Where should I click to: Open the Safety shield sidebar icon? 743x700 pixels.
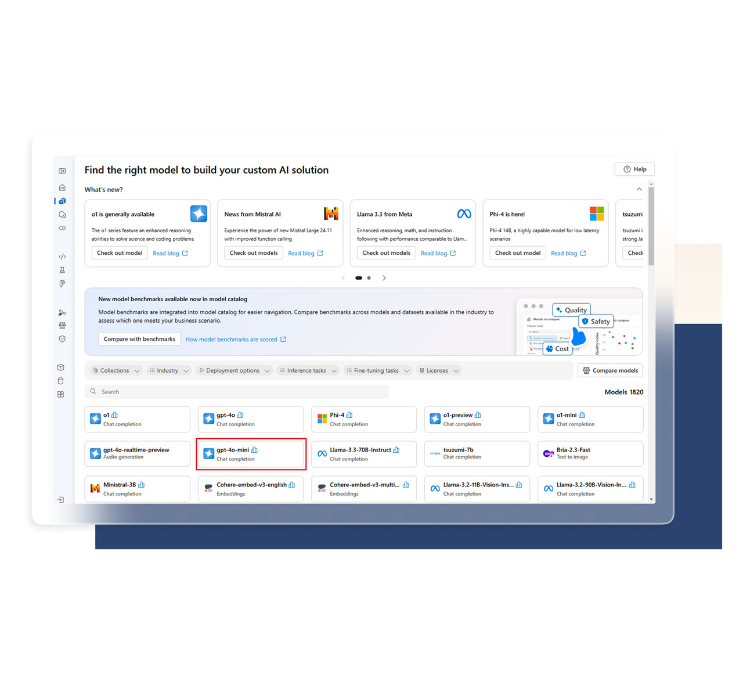click(x=62, y=339)
